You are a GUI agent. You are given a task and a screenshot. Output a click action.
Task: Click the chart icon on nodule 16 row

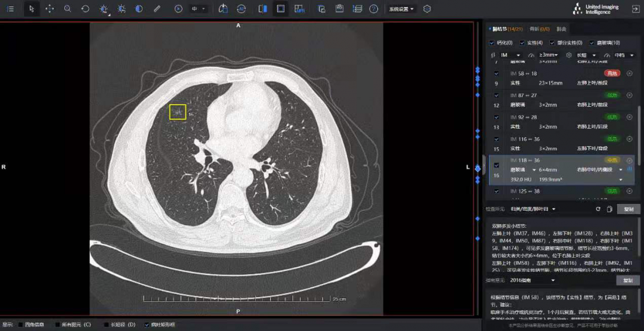coord(630,169)
